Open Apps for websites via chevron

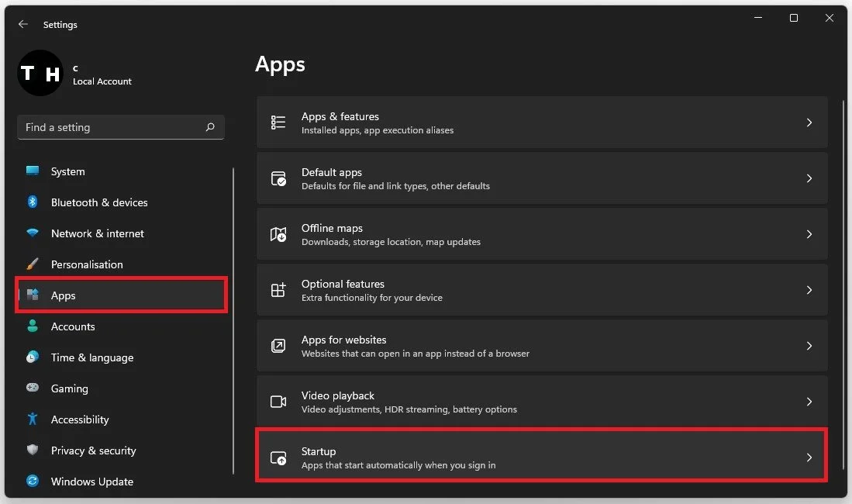click(809, 346)
